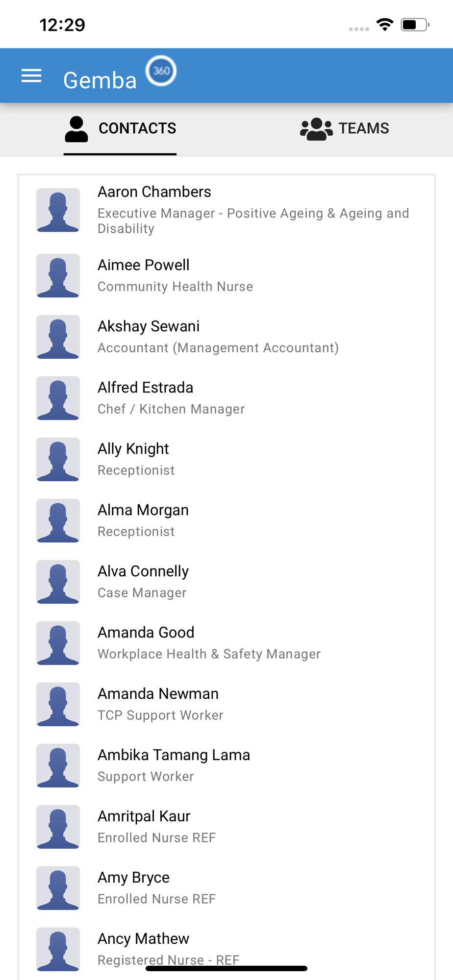The image size is (453, 980).
Task: Open Aaron Chambers' avatar picture
Action: pyautogui.click(x=58, y=210)
